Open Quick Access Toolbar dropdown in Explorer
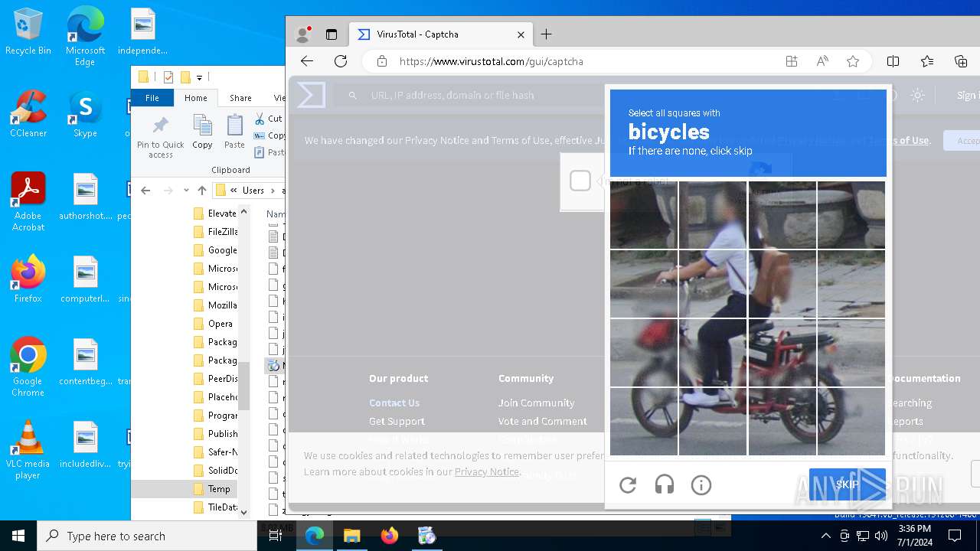The width and height of the screenshot is (980, 551). (200, 77)
